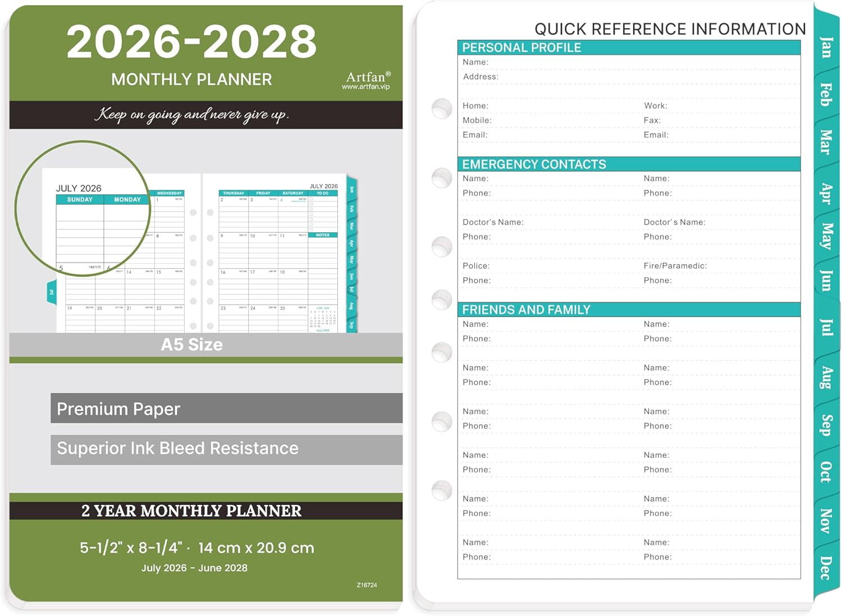Click the Artfan brand logo text

click(x=368, y=77)
